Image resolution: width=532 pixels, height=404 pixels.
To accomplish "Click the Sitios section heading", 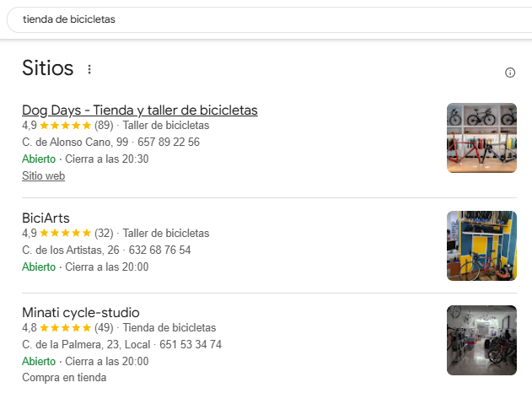I will tap(48, 68).
